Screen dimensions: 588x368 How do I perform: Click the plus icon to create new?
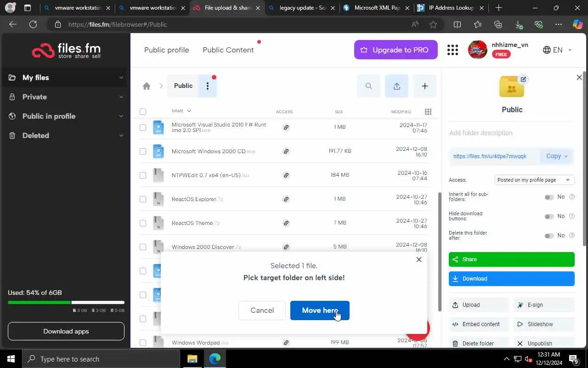[425, 86]
